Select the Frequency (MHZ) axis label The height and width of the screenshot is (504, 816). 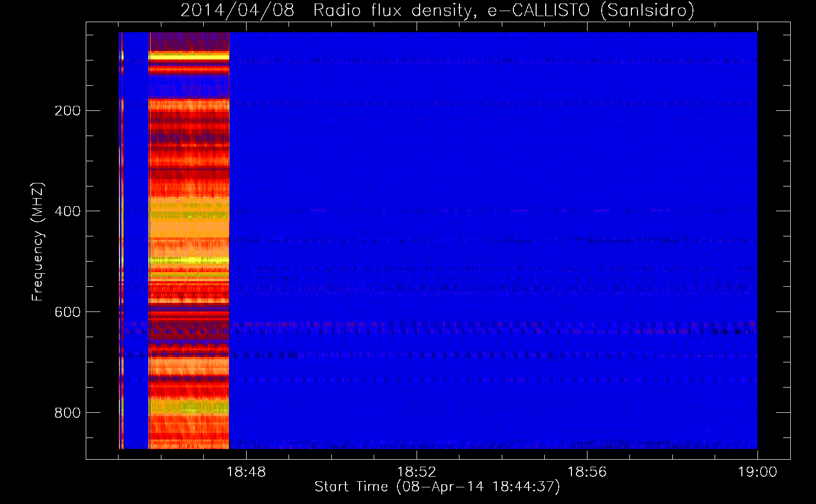[38, 242]
